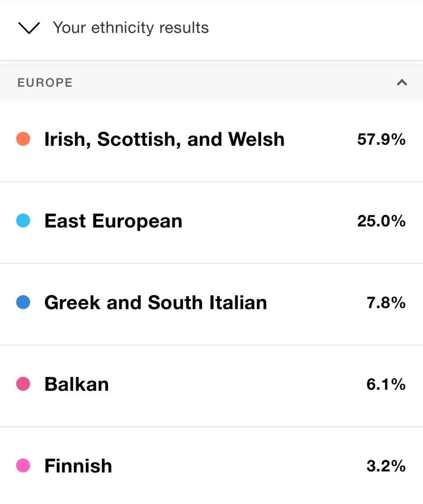Select the Greek and South Italian entry
The height and width of the screenshot is (504, 423).
click(155, 302)
